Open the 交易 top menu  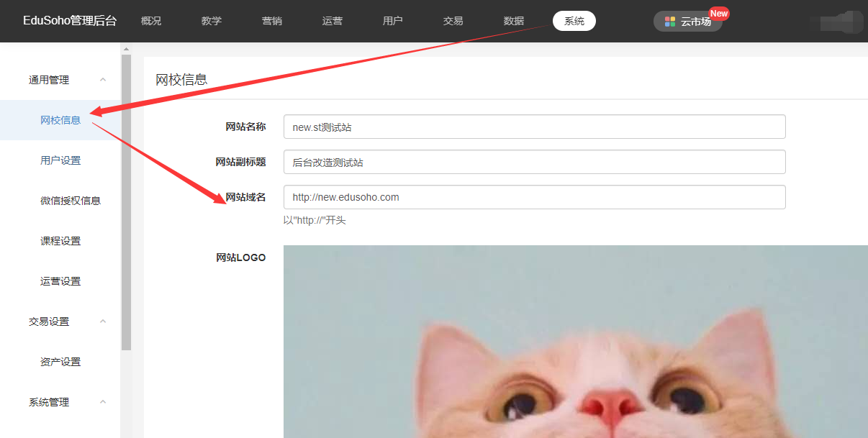pos(453,22)
